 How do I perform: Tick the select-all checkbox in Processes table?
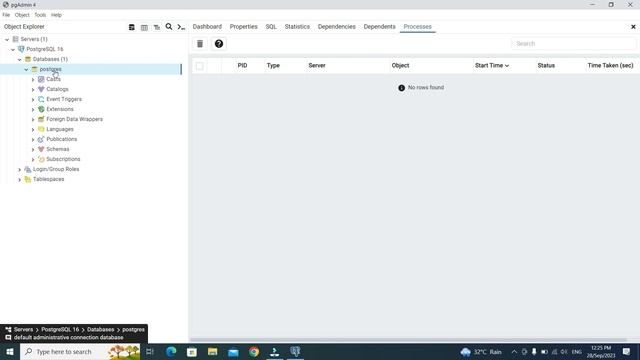[200, 66]
